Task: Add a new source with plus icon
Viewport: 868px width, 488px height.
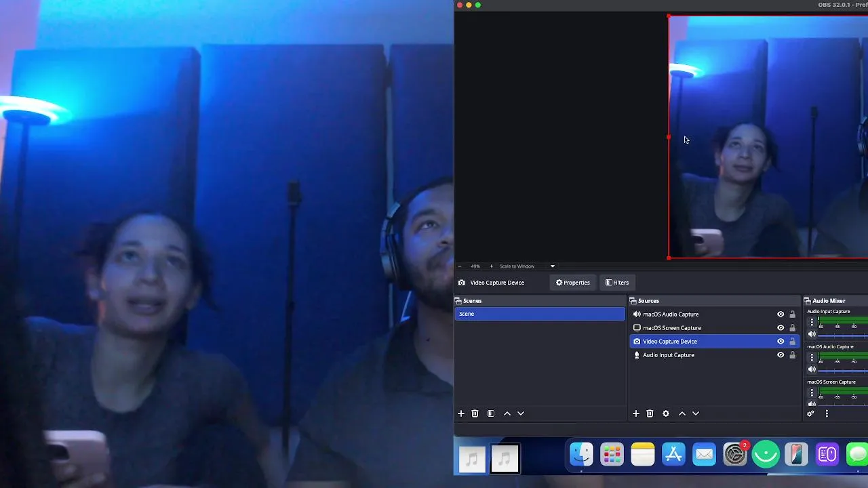Action: (x=636, y=413)
